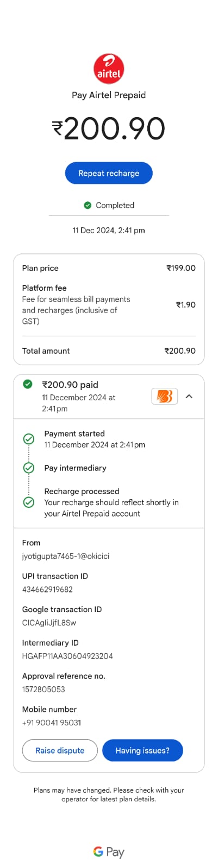Tap the From UPI address jyotigupta7465-1@okicici
Screen dimensions: 218x868
click(66, 556)
